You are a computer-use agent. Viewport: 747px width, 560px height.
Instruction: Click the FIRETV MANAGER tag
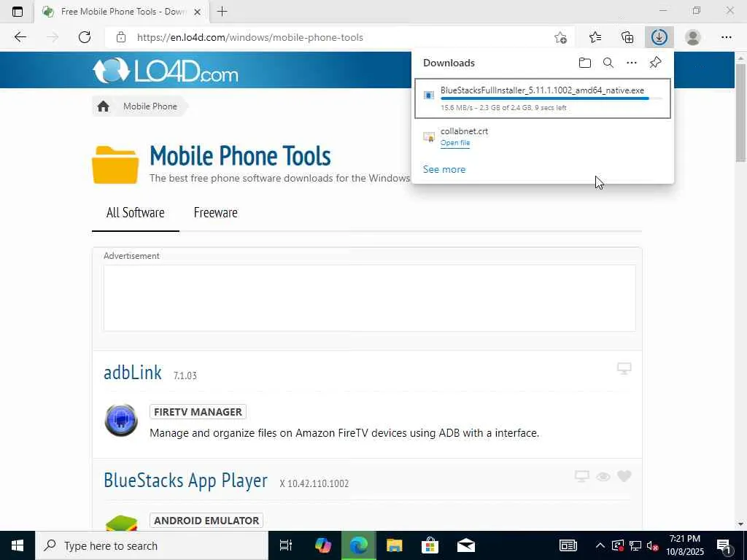(x=198, y=412)
